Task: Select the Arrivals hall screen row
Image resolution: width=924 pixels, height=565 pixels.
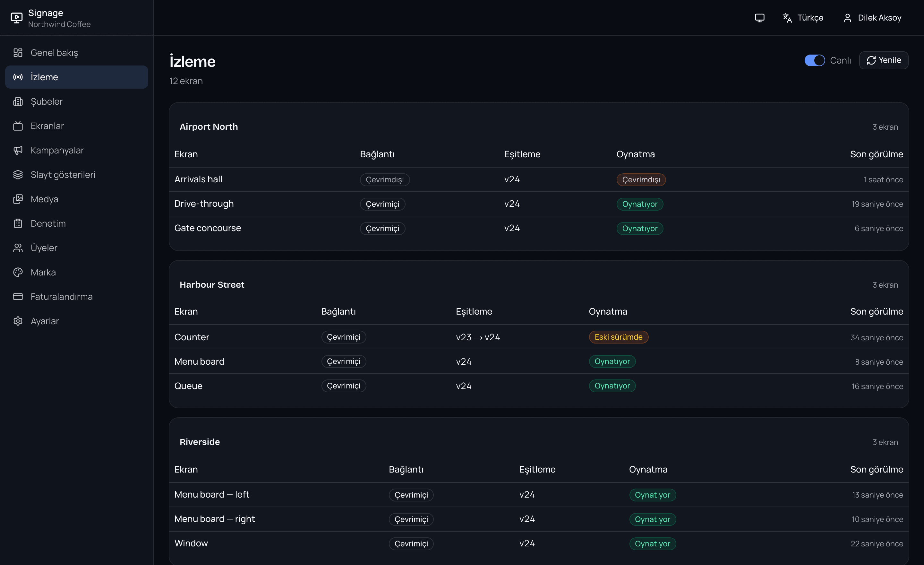Action: pyautogui.click(x=538, y=179)
